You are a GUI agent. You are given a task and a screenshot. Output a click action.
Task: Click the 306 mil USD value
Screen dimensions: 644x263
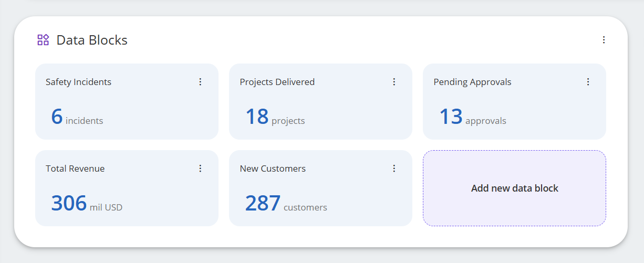coord(87,204)
